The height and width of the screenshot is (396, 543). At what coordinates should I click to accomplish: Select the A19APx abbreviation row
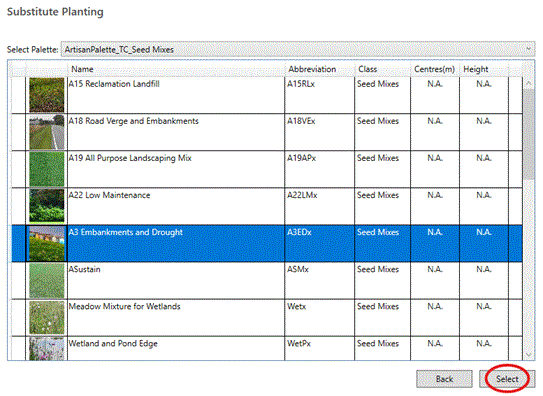(267, 169)
